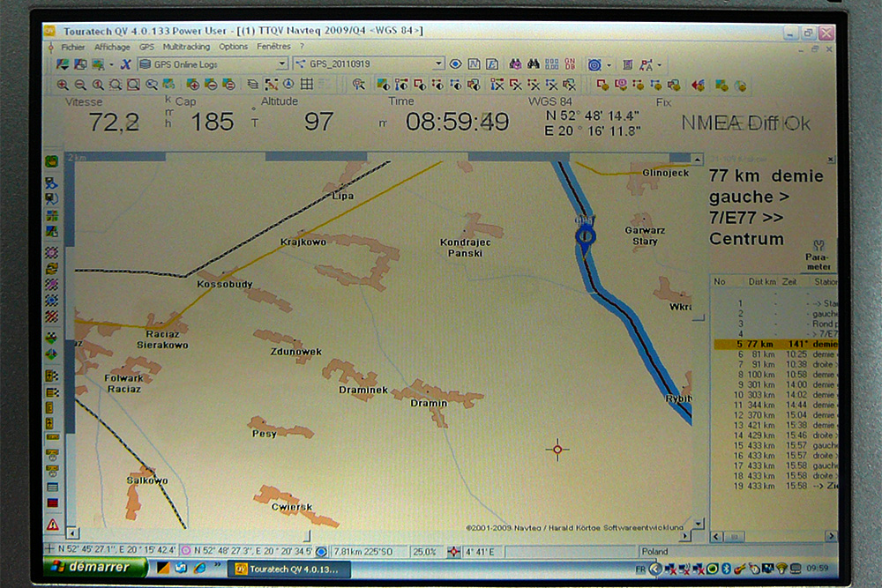The height and width of the screenshot is (588, 882).
Task: Open the Options menu
Action: 233,47
